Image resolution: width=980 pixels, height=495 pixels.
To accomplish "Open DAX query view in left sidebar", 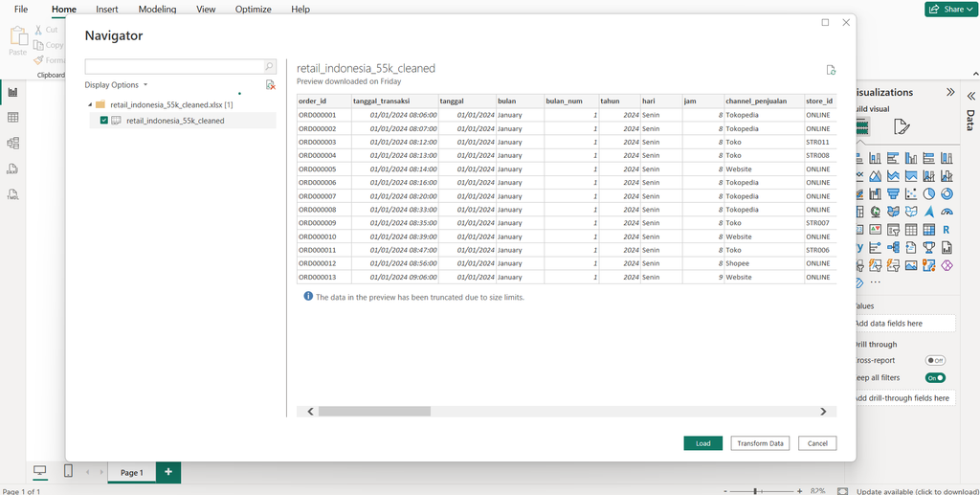I will pos(12,169).
